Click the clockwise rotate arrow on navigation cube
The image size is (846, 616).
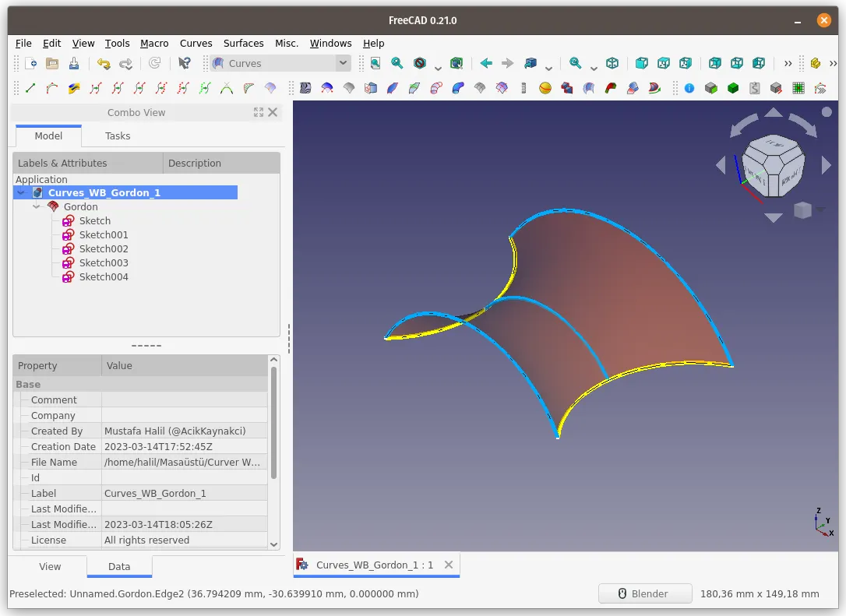click(803, 125)
